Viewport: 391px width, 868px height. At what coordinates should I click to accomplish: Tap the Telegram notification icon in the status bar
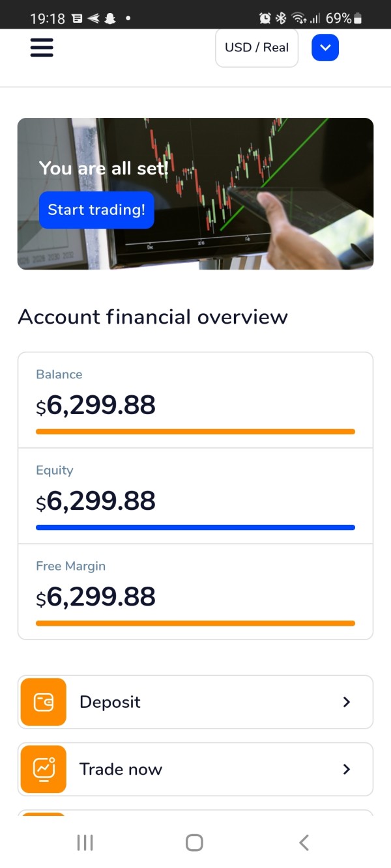93,19
